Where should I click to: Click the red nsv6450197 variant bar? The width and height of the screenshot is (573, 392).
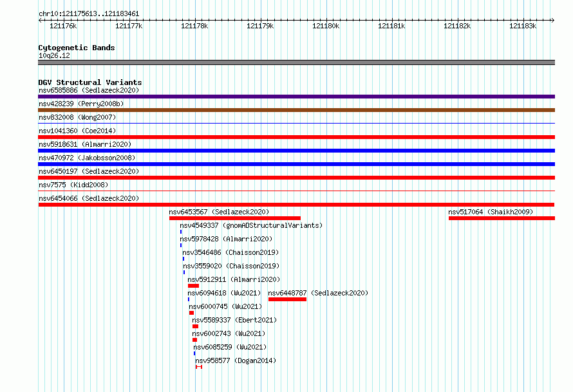296,178
